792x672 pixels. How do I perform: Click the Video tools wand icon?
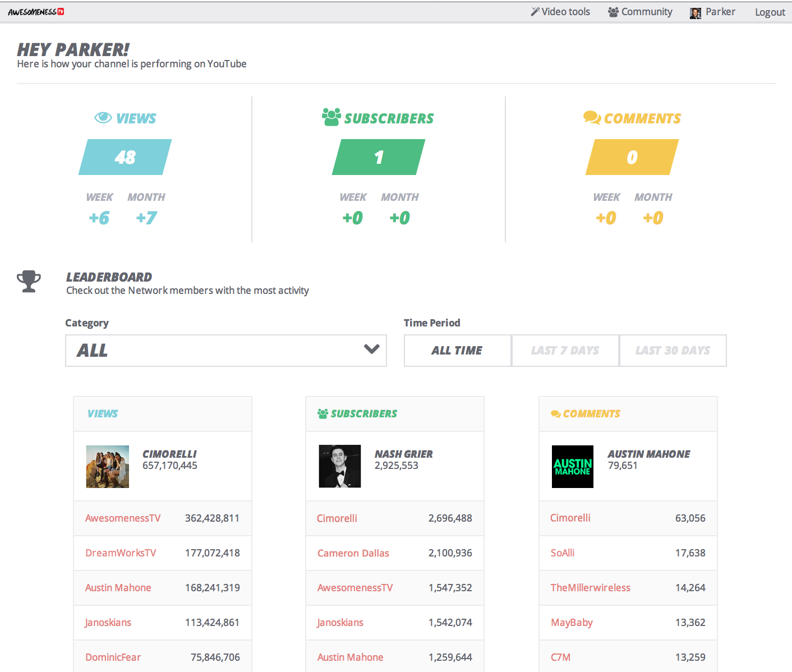click(535, 12)
